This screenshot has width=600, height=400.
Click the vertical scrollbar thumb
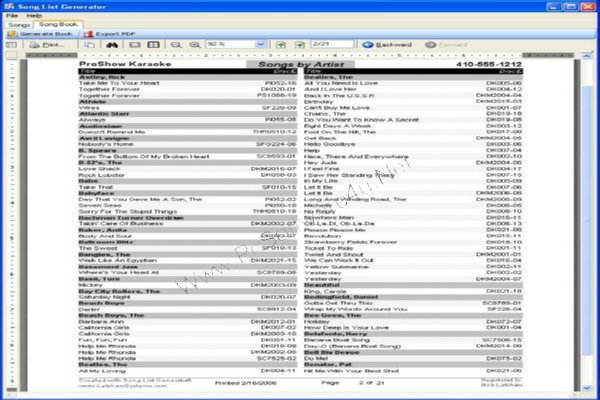[x=587, y=220]
